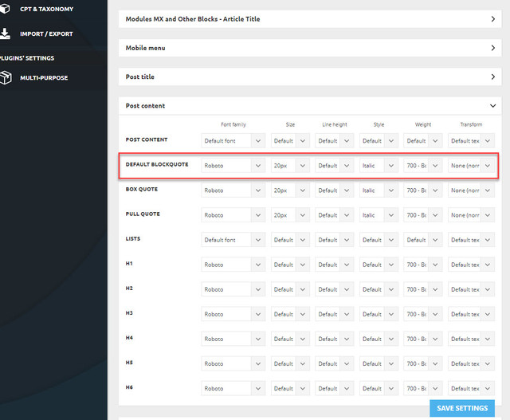This screenshot has width=510, height=420.
Task: Expand the Post title section
Action: [310, 77]
